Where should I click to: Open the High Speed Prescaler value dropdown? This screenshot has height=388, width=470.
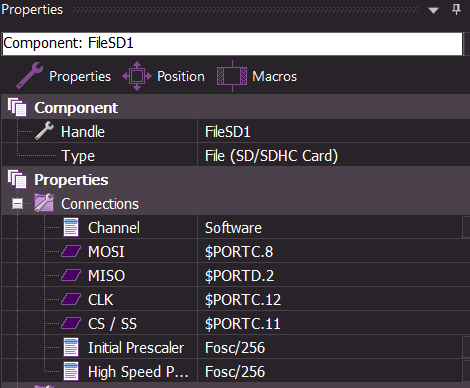click(466, 371)
